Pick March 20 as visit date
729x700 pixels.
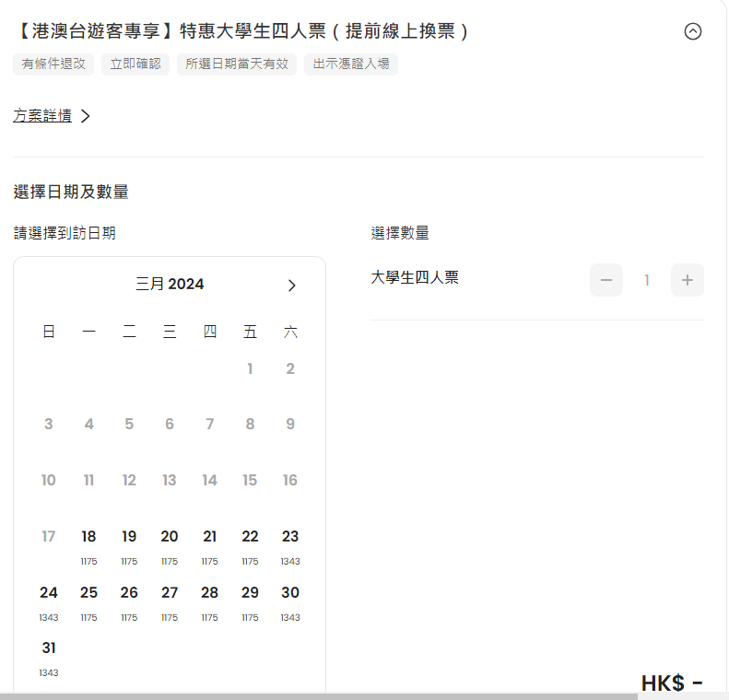pyautogui.click(x=170, y=546)
